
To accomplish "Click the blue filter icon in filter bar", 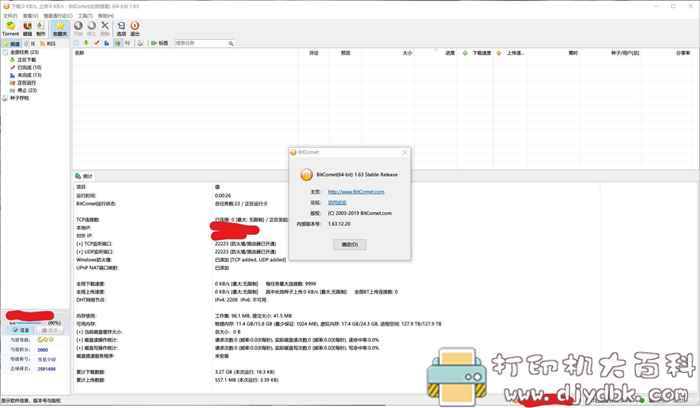I will (107, 43).
